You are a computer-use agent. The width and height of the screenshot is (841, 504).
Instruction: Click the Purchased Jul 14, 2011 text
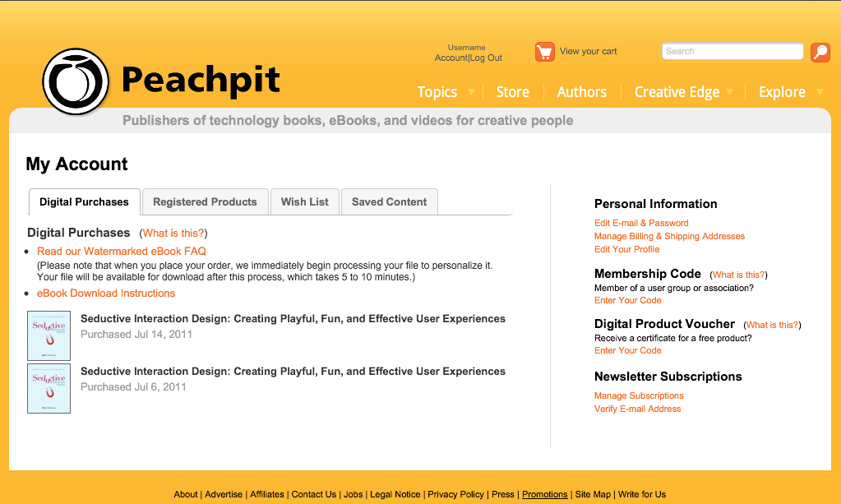coord(136,334)
